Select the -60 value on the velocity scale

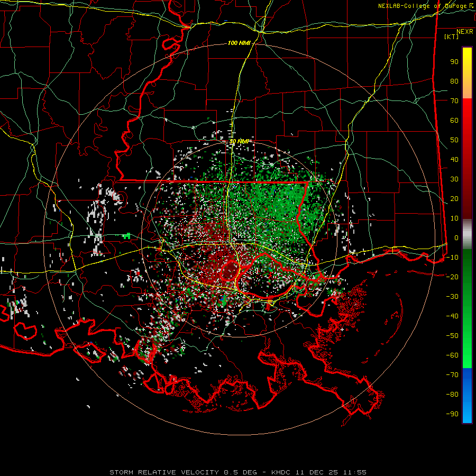[x=452, y=355]
